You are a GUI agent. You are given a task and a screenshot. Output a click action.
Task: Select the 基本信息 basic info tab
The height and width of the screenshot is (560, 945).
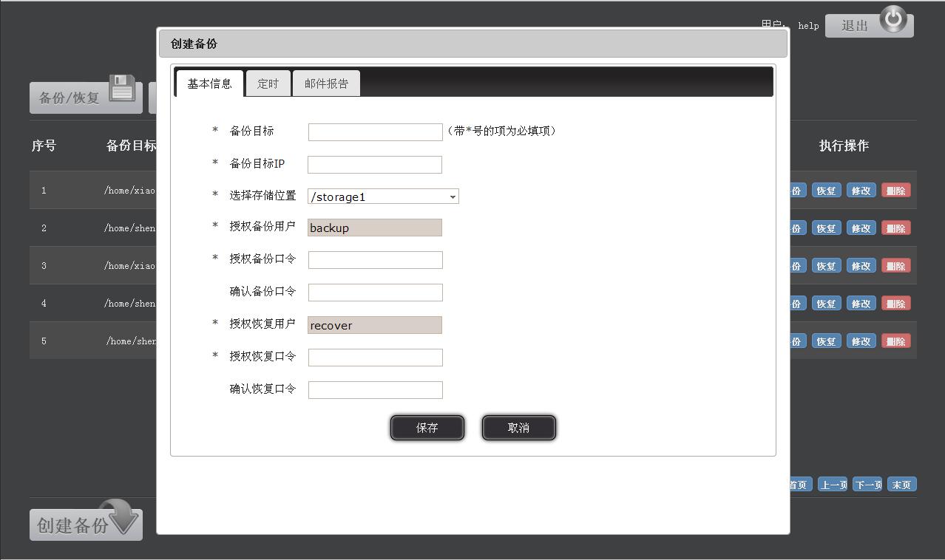[209, 83]
